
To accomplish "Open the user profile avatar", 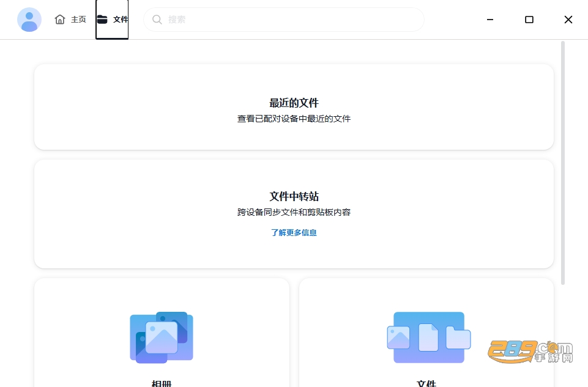I will point(29,20).
